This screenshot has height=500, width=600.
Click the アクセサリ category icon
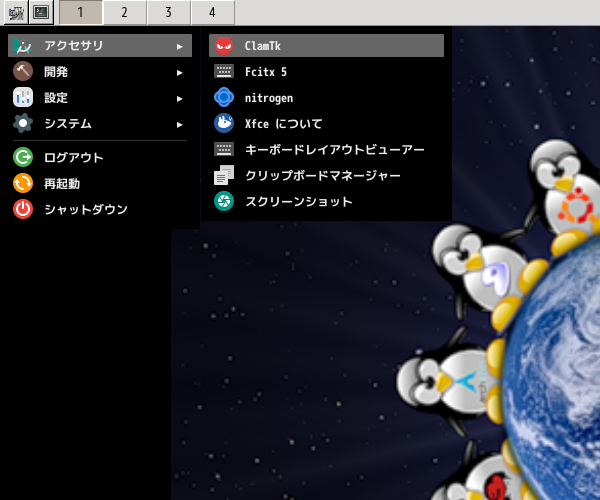point(23,46)
